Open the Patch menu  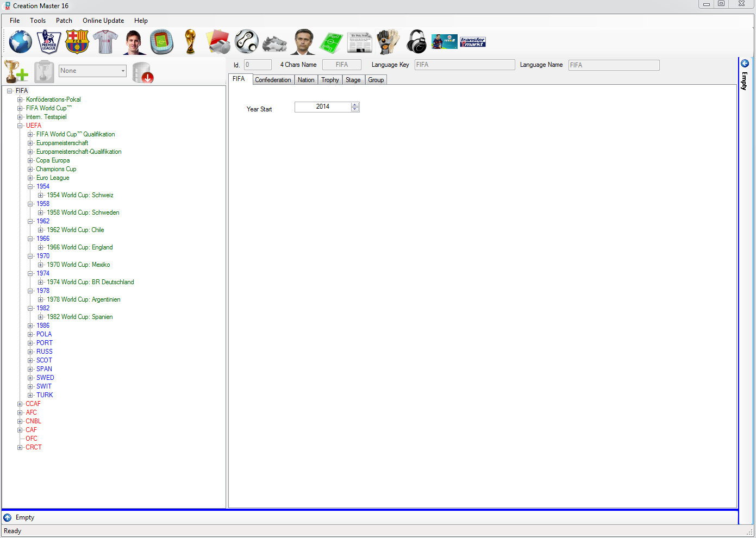coord(64,21)
